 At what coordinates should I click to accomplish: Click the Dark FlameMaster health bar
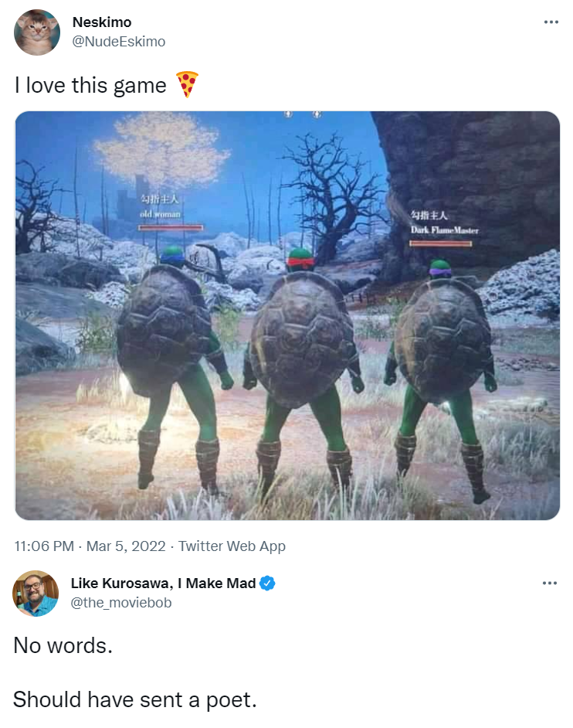pos(440,243)
